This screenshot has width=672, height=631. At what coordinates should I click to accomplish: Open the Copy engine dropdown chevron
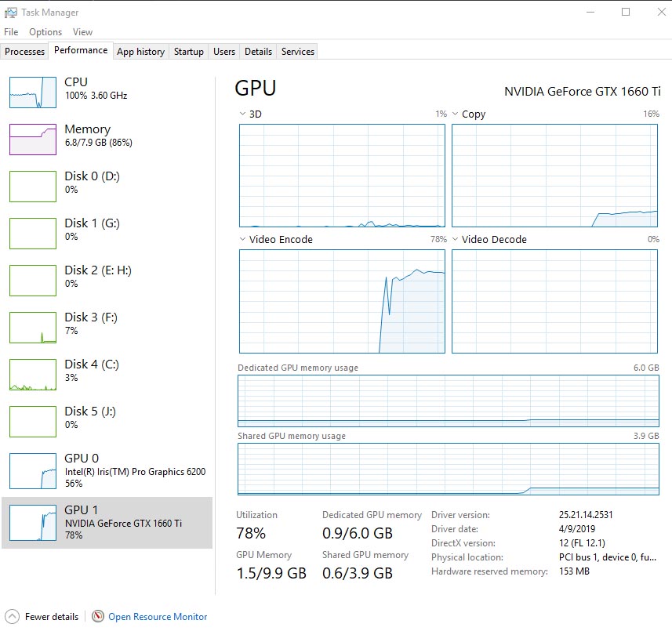tap(455, 114)
